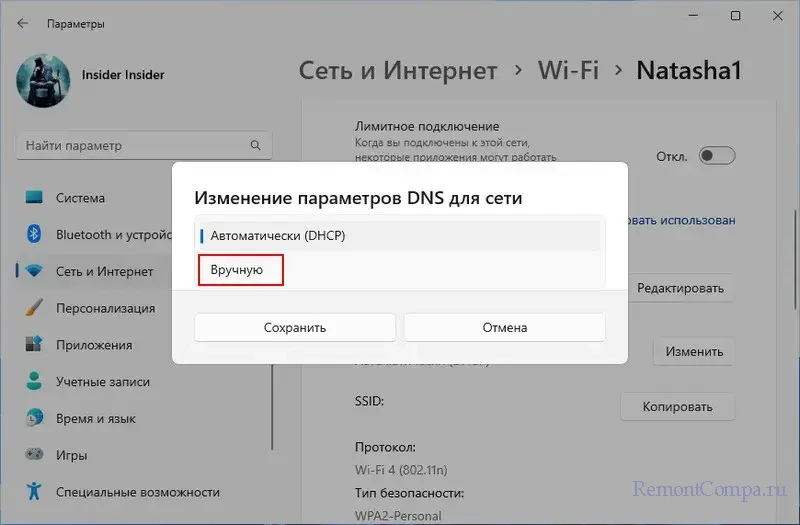
Task: Select the Вручную option in dropdown
Action: click(x=241, y=270)
